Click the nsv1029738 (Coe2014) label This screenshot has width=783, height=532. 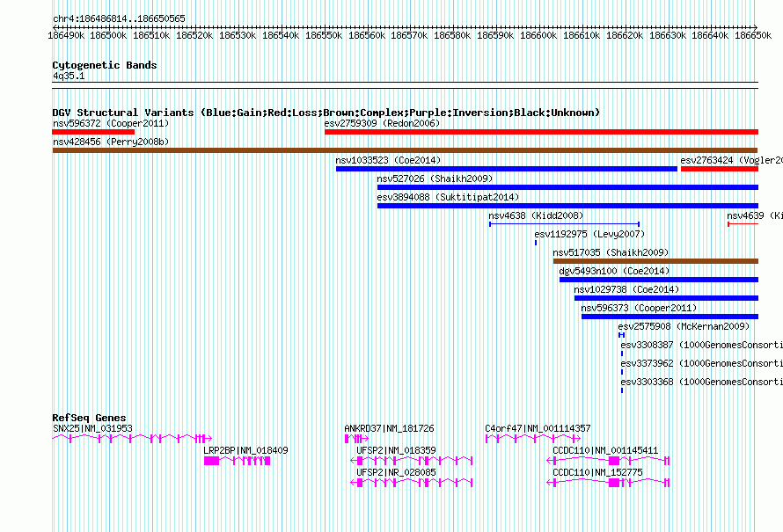point(626,289)
